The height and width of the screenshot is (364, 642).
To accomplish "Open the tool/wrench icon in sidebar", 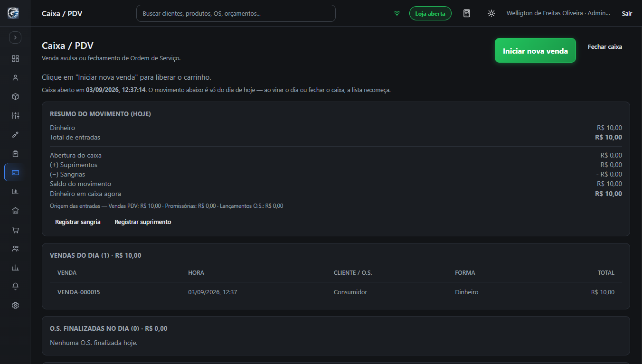I will click(15, 134).
